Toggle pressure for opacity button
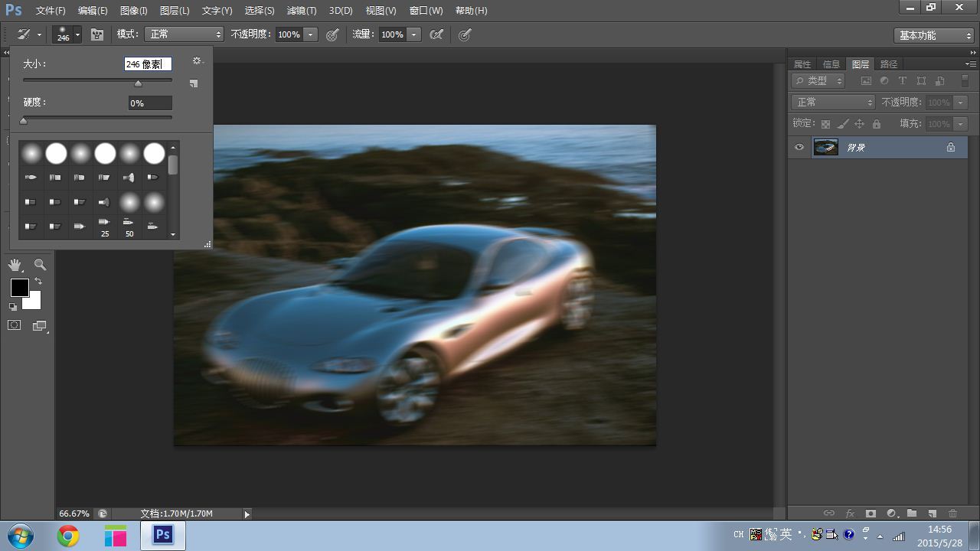This screenshot has width=980, height=551. tap(332, 34)
